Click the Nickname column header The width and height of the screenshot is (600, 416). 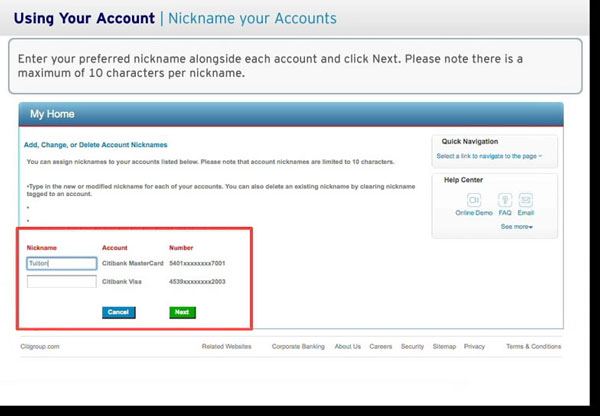[41, 248]
